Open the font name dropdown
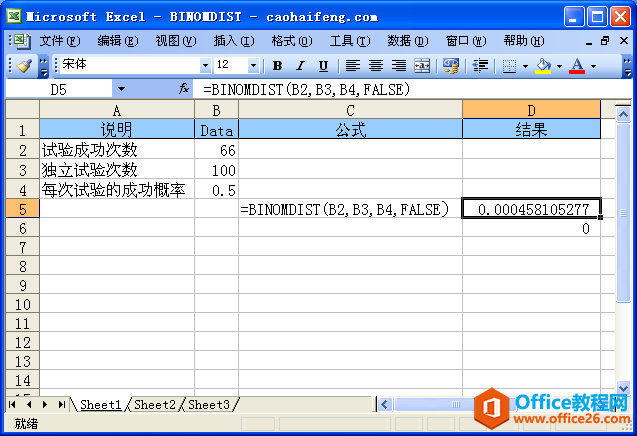637x436 pixels. point(206,65)
